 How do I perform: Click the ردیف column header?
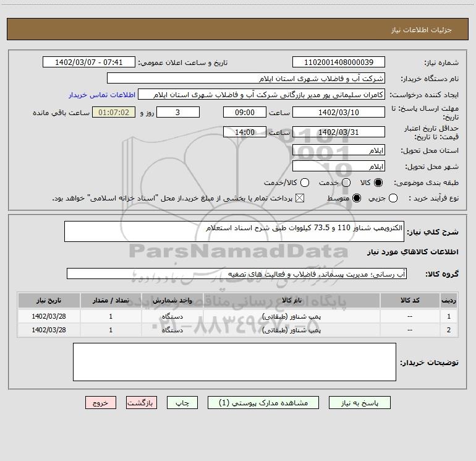pyautogui.click(x=449, y=301)
